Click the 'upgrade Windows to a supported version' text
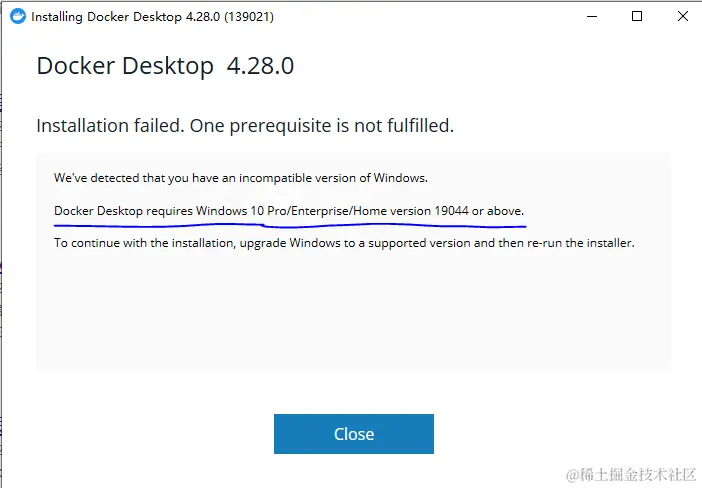Image resolution: width=702 pixels, height=488 pixels. 356,243
